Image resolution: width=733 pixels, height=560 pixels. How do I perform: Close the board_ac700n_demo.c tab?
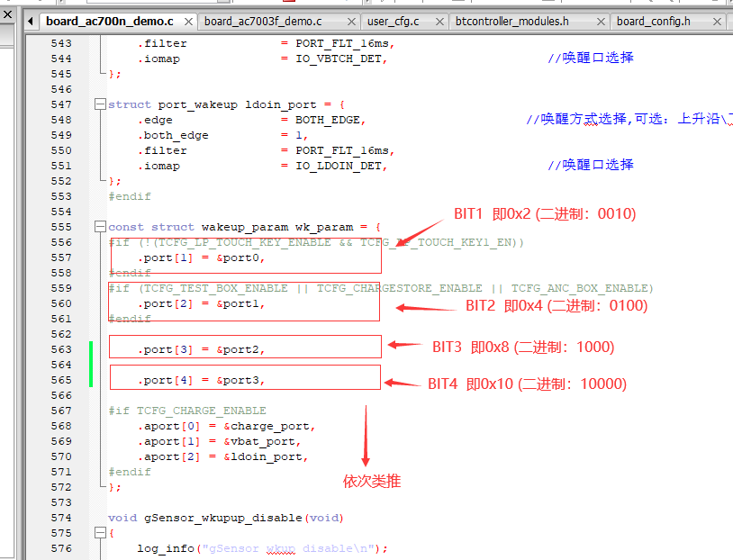coord(188,22)
